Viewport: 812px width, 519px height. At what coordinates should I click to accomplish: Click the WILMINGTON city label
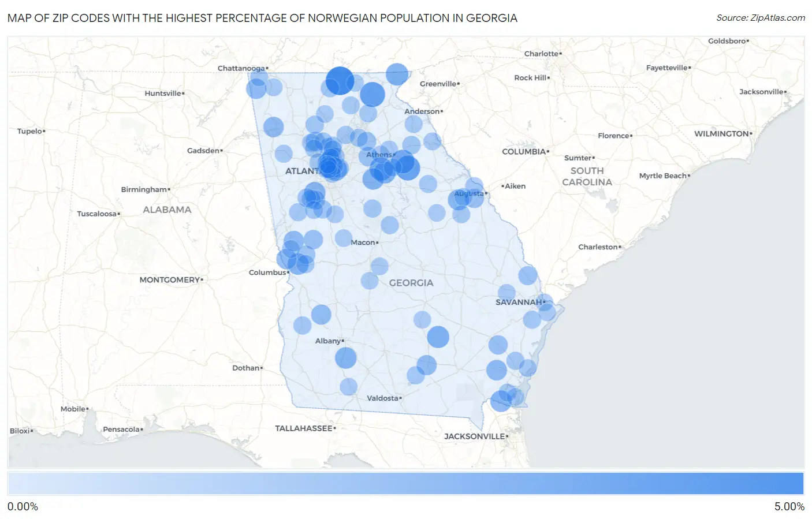(721, 133)
